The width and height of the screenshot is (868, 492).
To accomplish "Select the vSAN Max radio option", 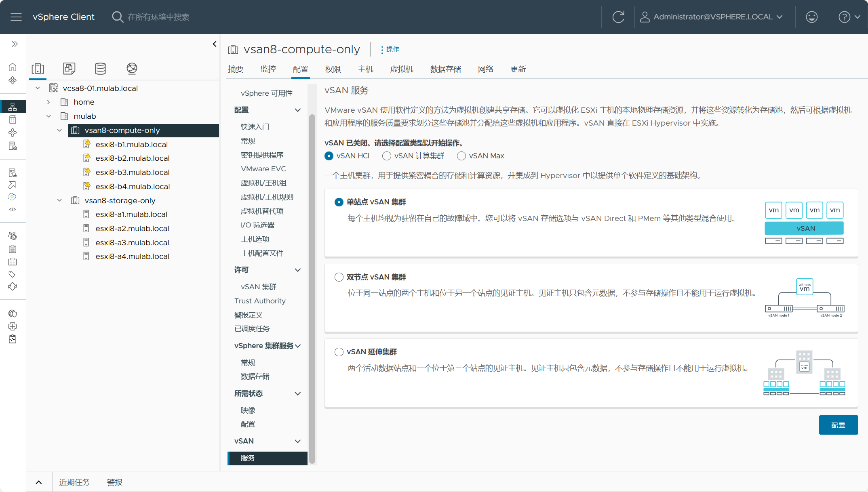I will pos(461,156).
